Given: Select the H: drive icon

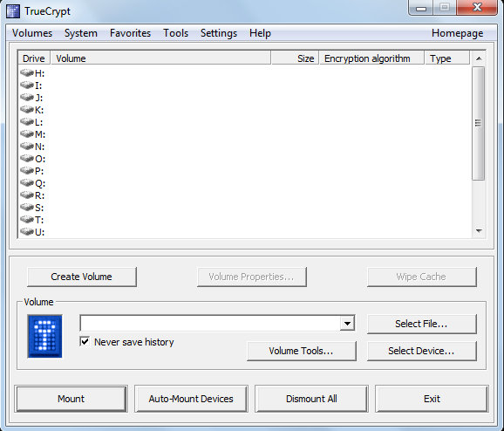Looking at the screenshot, I should point(27,72).
